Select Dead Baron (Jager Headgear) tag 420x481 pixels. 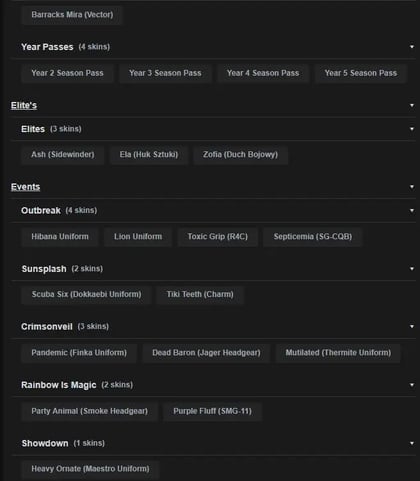(206, 353)
